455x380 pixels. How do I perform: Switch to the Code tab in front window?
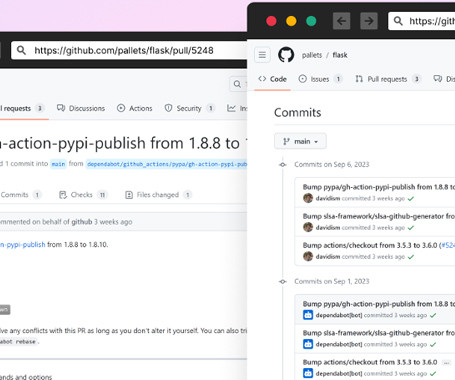coord(272,79)
